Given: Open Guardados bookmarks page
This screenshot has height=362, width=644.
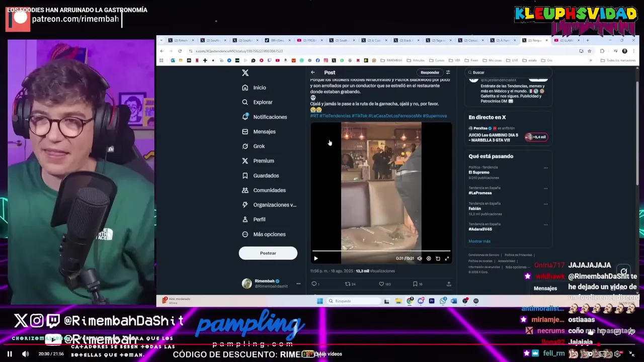Looking at the screenshot, I should click(x=260, y=175).
